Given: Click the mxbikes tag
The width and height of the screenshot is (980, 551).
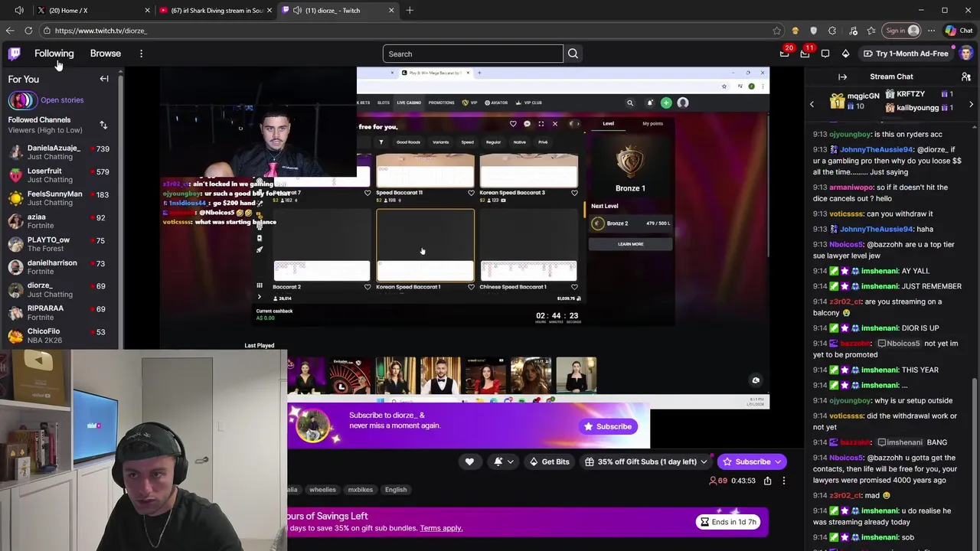Looking at the screenshot, I should tap(361, 490).
